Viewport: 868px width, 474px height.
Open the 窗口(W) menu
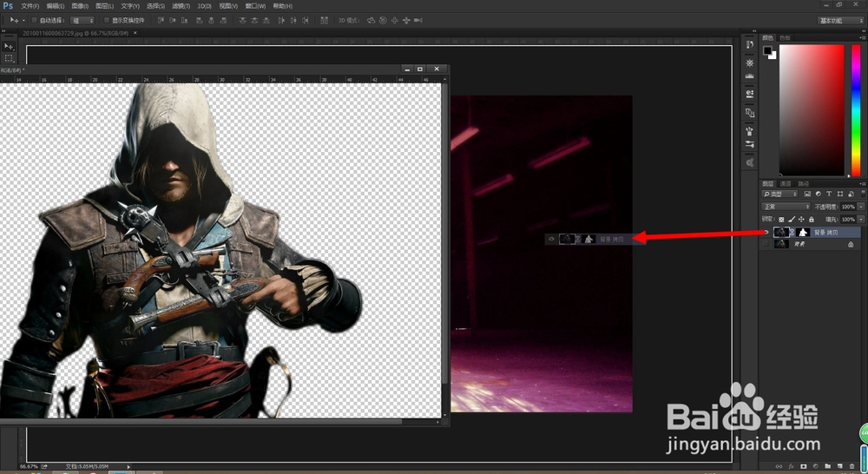point(255,6)
